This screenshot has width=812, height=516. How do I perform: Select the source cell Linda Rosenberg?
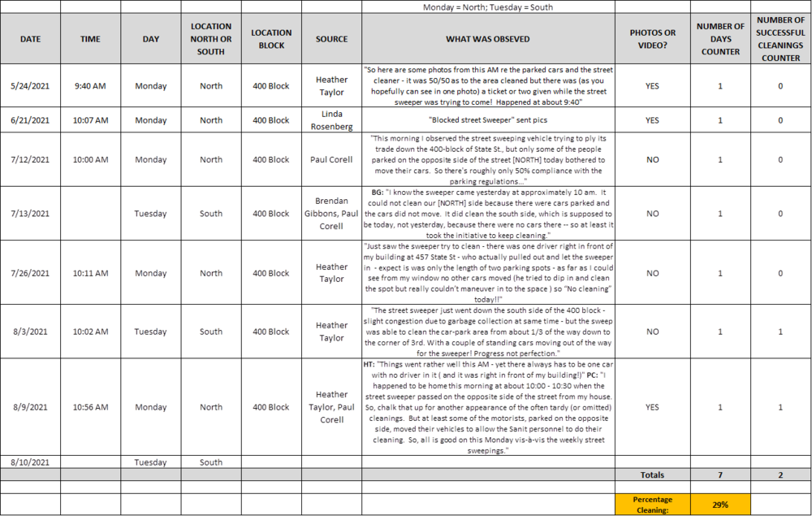pos(331,120)
